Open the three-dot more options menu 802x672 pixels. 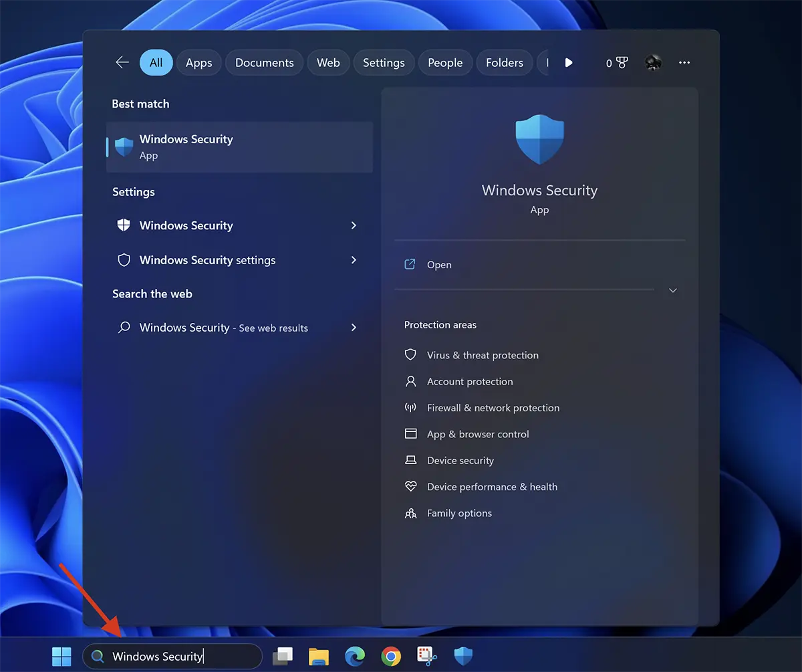[684, 63]
